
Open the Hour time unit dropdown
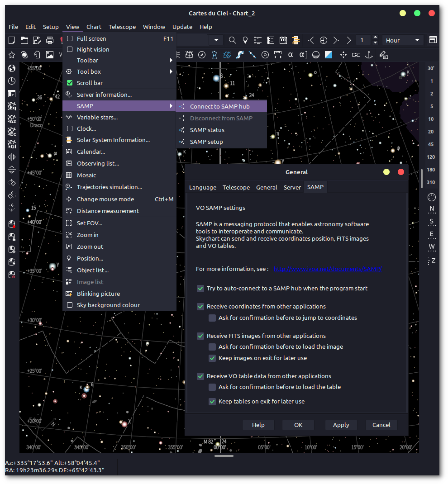pos(402,40)
